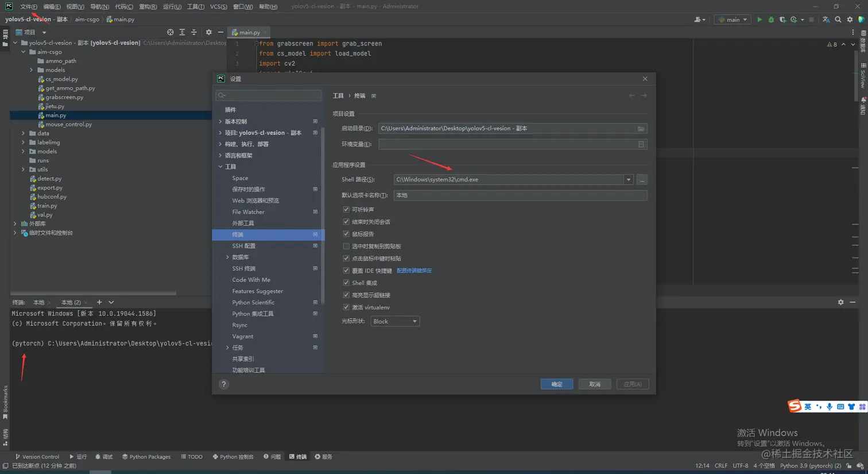868x474 pixels.
Task: Open the cursor shape Block dropdown
Action: (395, 321)
